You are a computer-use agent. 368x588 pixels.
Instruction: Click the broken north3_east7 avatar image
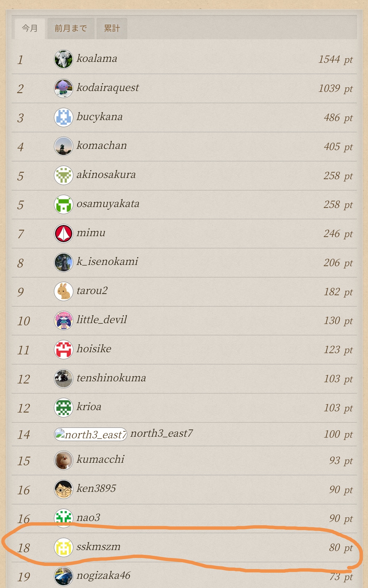90,434
